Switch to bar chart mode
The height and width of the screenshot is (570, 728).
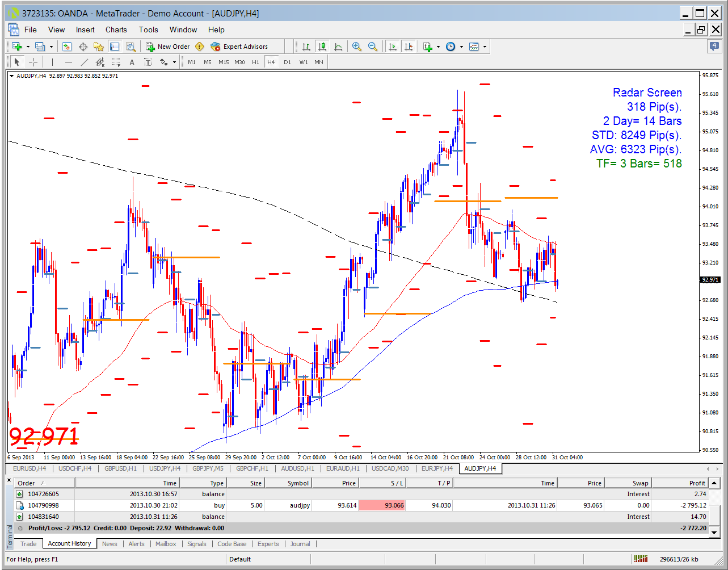(306, 47)
